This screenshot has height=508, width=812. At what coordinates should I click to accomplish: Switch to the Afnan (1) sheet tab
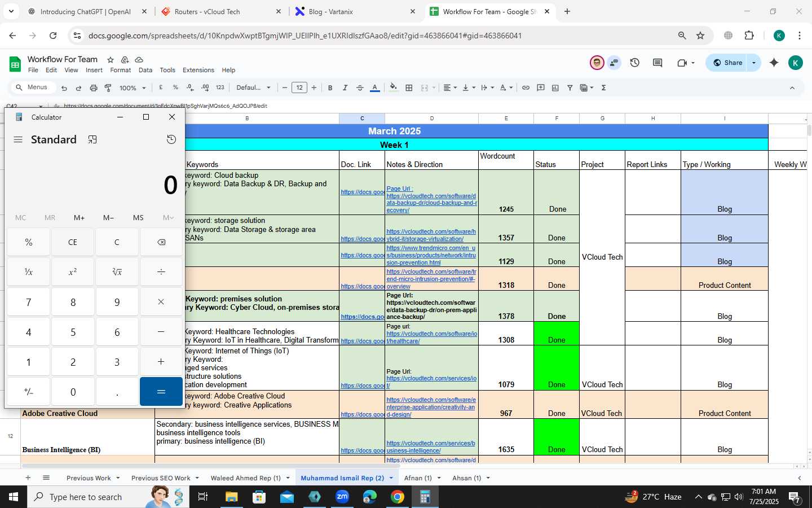(x=418, y=478)
